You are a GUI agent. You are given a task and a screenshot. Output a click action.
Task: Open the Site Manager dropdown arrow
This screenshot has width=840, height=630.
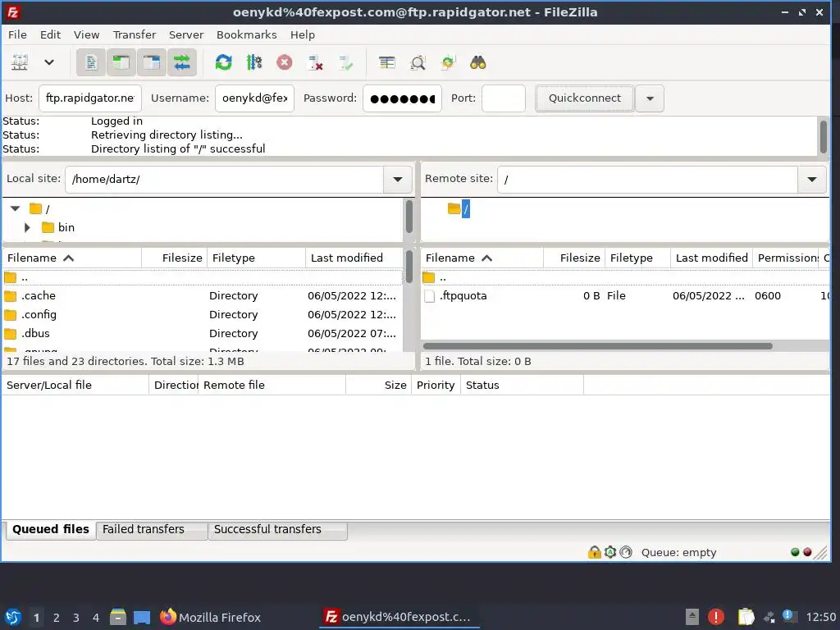[x=48, y=62]
